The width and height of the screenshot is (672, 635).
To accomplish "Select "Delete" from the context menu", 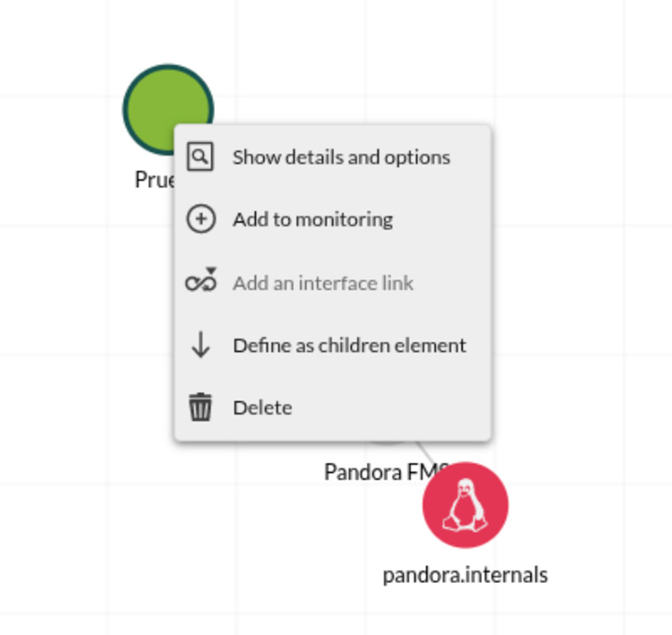I will pos(262,407).
